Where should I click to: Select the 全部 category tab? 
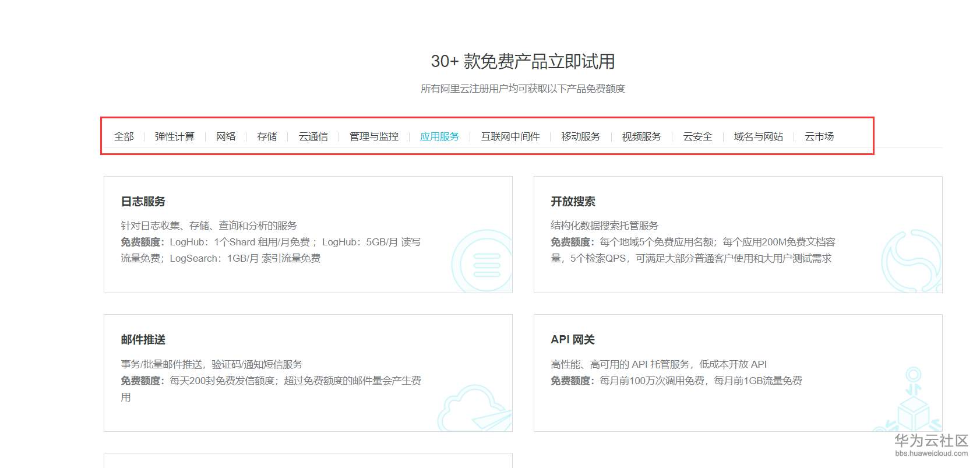coord(124,136)
